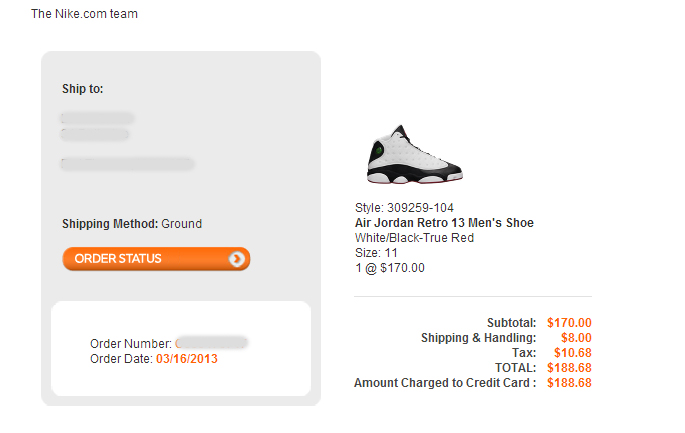Click the 1 @ $170.00 quantity line
The image size is (685, 433).
pyautogui.click(x=390, y=268)
